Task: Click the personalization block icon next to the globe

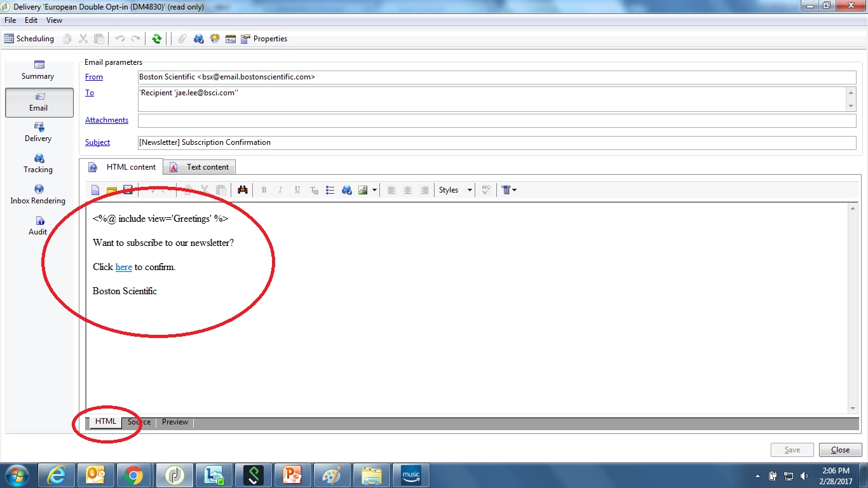Action: pos(215,39)
